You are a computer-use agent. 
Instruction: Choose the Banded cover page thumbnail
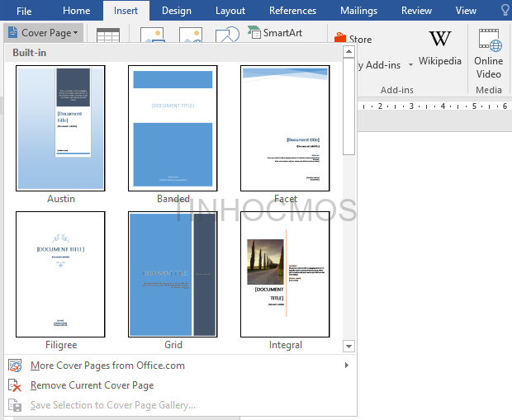pos(173,128)
